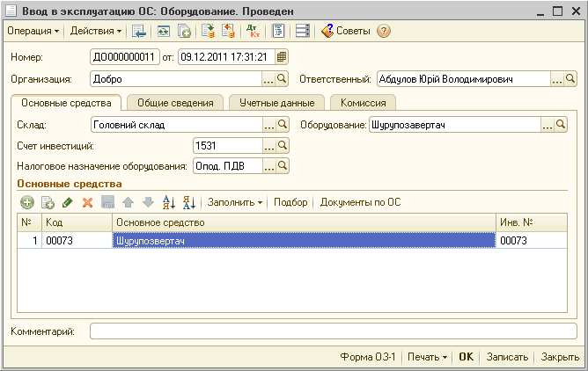The width and height of the screenshot is (588, 371).
Task: Switch to the Учетные данные tab
Action: coord(276,103)
